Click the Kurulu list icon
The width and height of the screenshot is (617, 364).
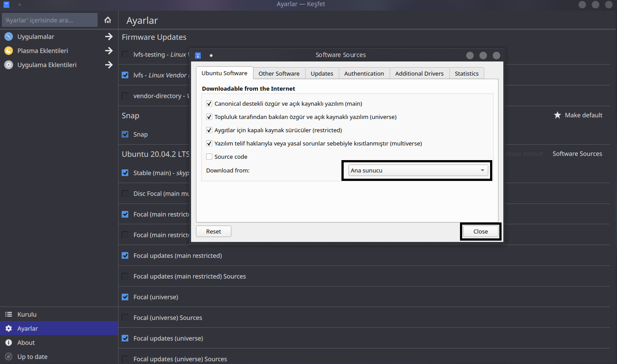(8, 314)
